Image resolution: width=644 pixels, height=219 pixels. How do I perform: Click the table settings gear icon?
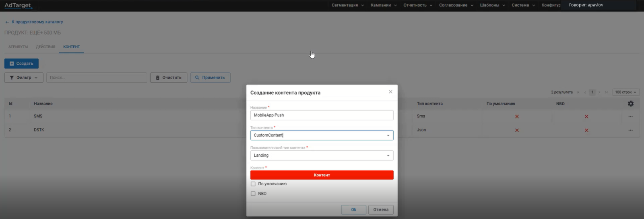[630, 104]
